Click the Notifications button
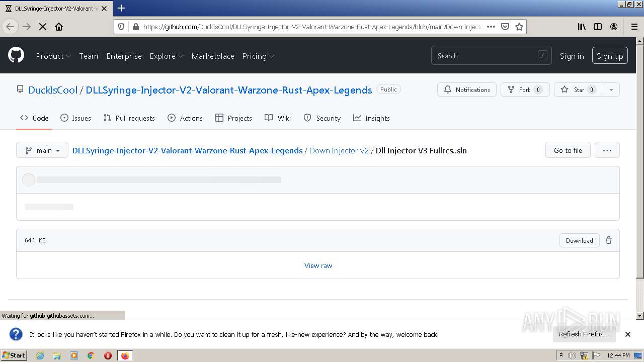 467,89
